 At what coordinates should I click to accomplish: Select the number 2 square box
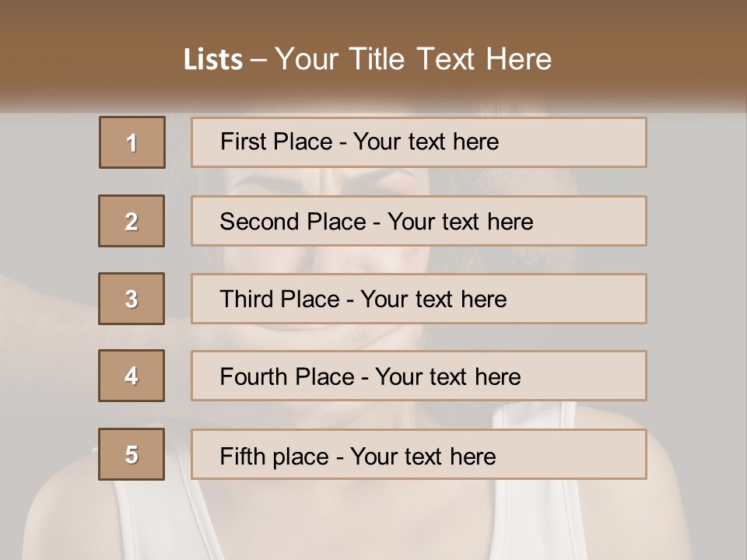(x=132, y=221)
